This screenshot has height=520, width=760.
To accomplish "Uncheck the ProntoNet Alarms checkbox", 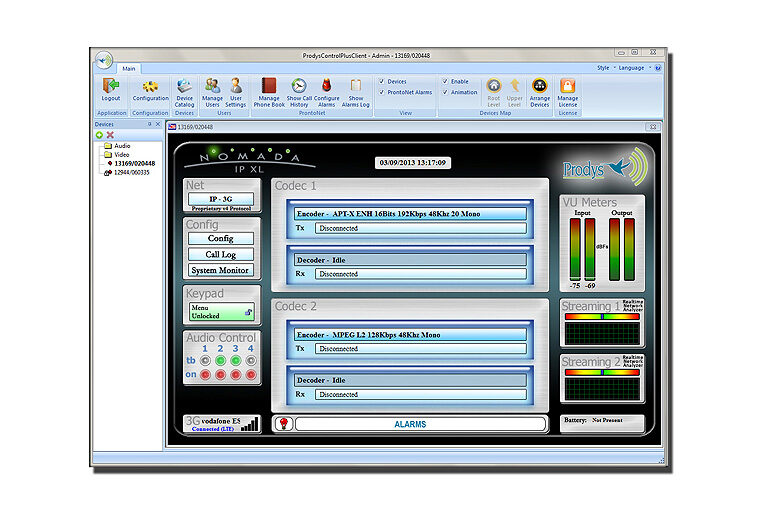I will tap(382, 92).
